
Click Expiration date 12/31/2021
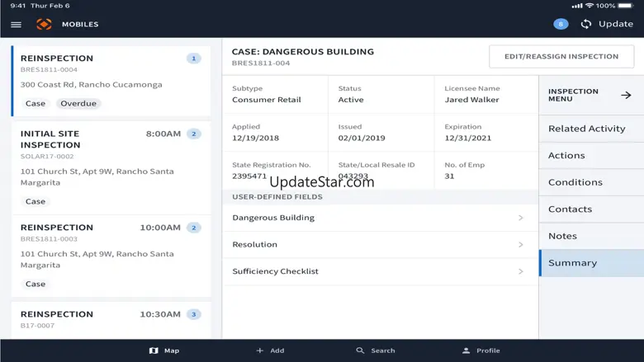tap(468, 139)
